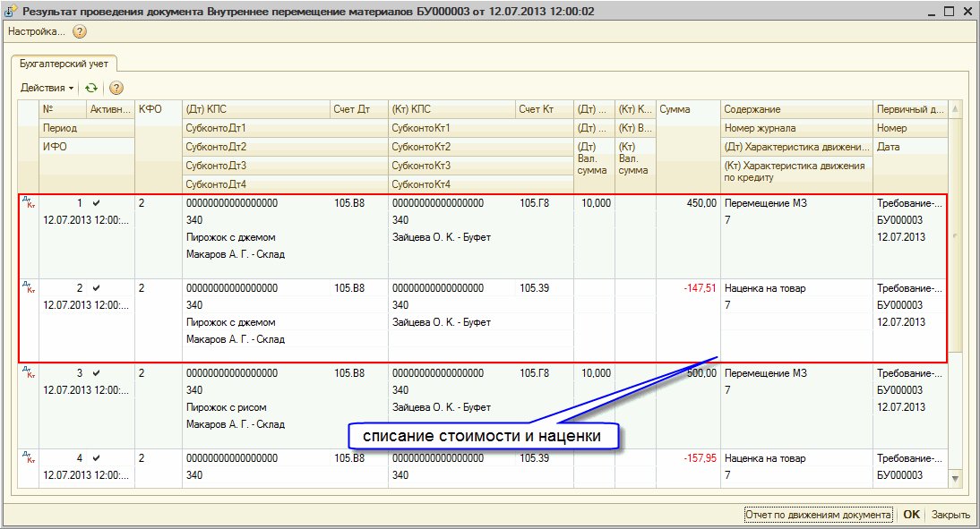Click the Содержание column header
Viewport: 980px width, 529px height.
(797, 109)
